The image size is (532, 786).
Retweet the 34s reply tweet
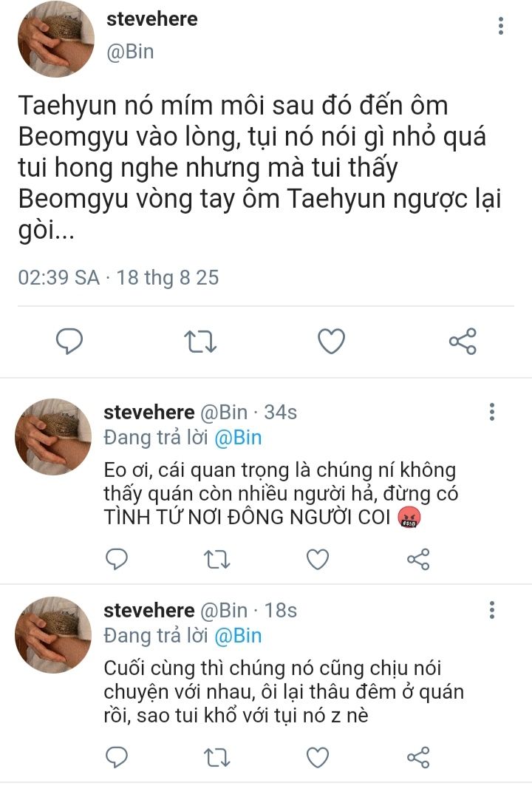click(217, 559)
